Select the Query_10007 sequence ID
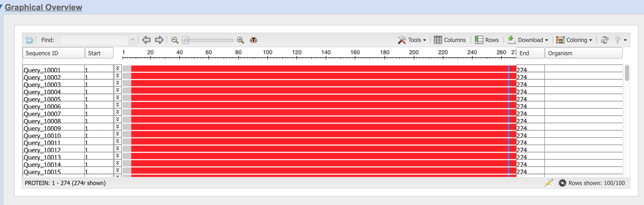 42,114
